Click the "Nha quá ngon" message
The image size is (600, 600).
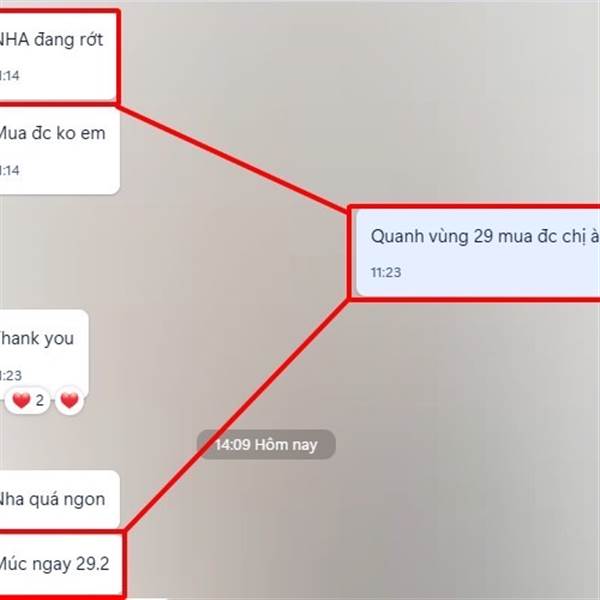(x=59, y=499)
